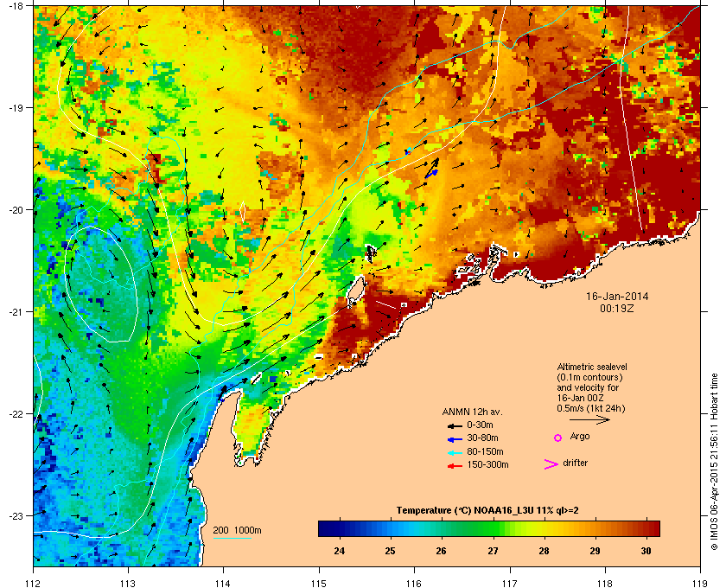The height and width of the screenshot is (588, 726).
Task: Click the colorbar tick label '29'
Action: tap(595, 551)
